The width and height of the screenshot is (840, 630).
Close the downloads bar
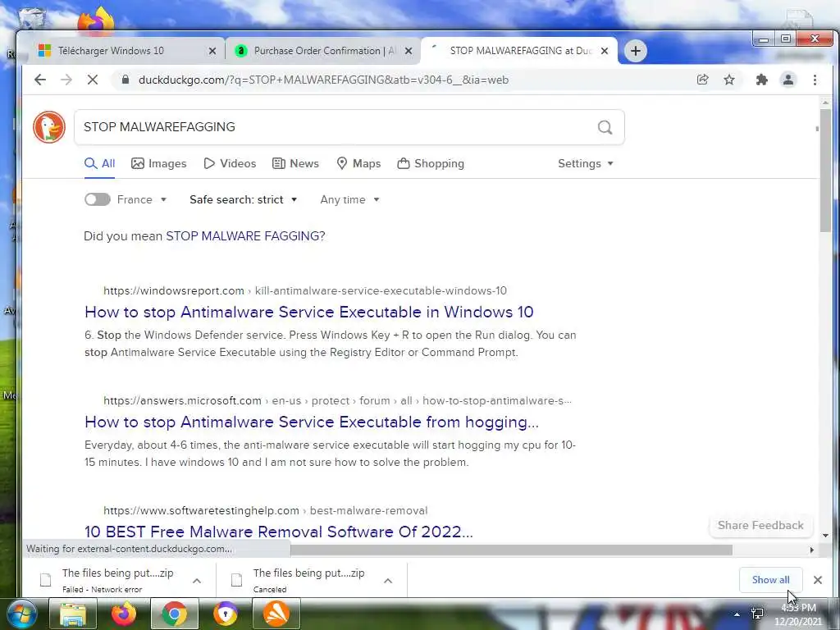tap(818, 580)
